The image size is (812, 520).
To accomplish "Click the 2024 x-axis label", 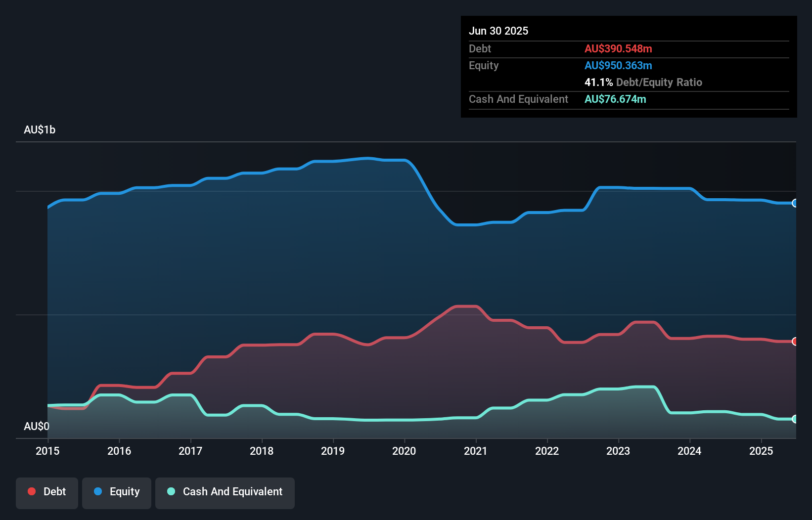I will point(689,451).
